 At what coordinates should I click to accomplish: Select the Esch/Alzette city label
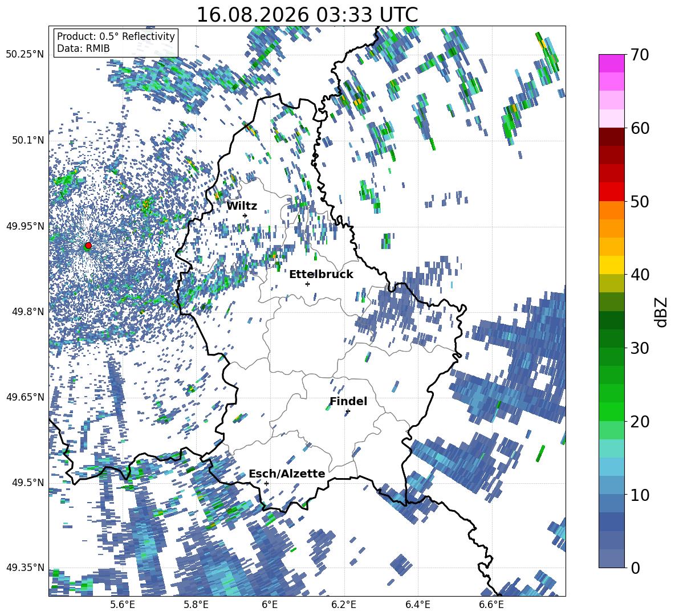[287, 474]
